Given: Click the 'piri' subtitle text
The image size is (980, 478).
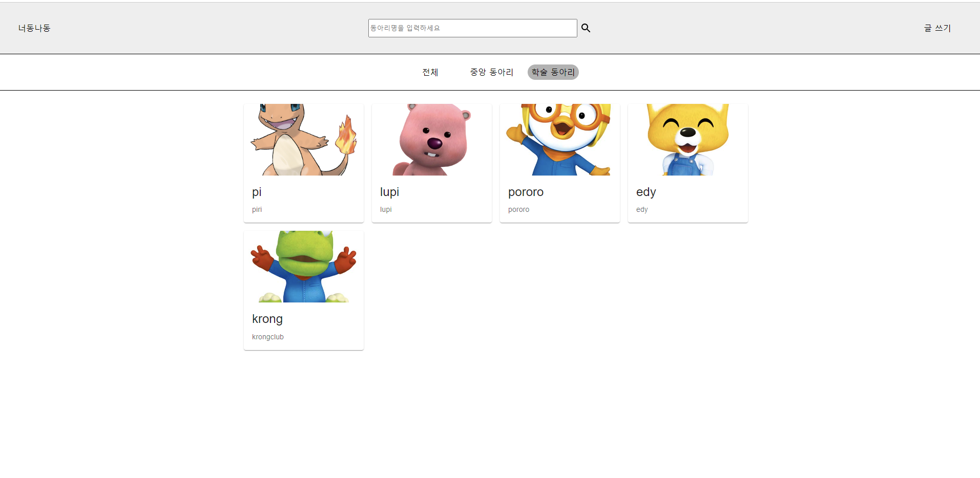Looking at the screenshot, I should pos(257,209).
